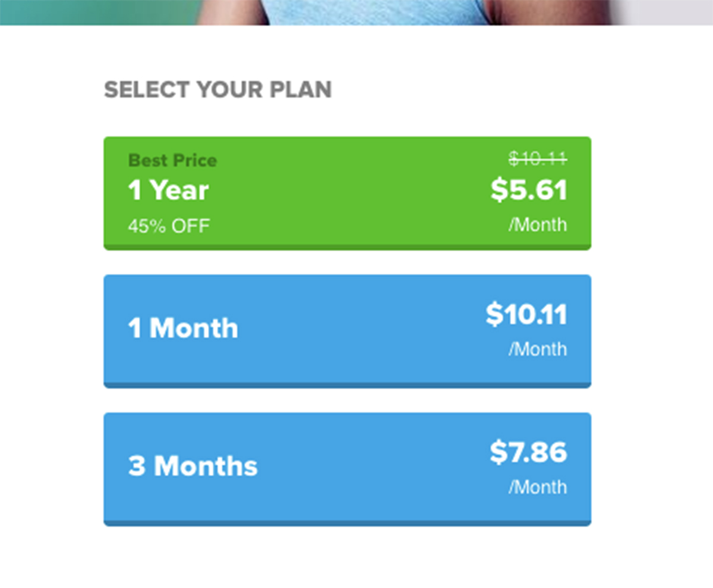Click the teal area of the top banner

pyautogui.click(x=89, y=12)
